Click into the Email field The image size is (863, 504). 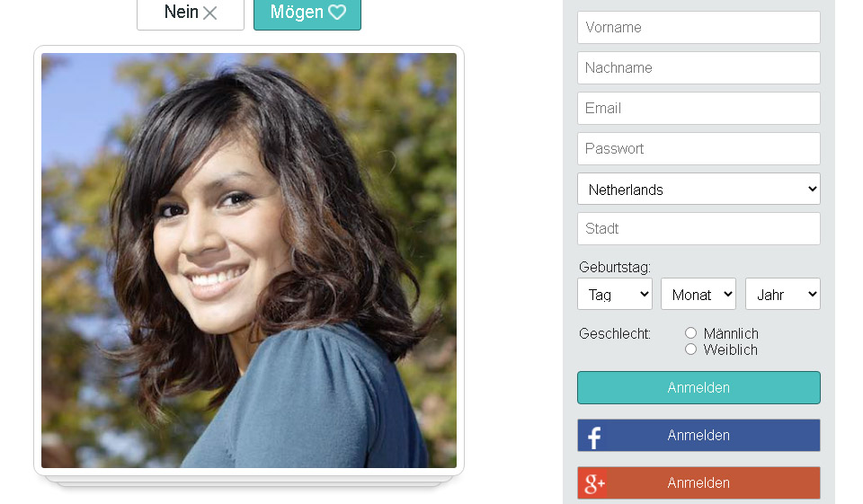(x=698, y=108)
